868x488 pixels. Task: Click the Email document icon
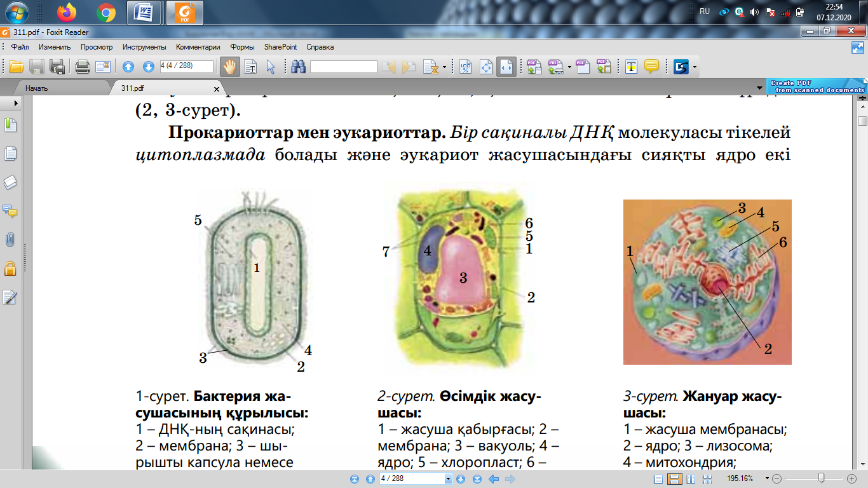103,67
